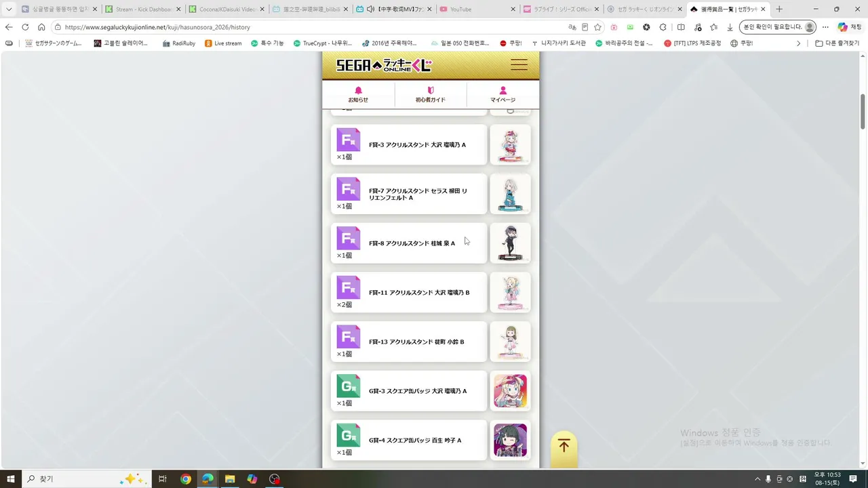This screenshot has width=868, height=488.
Task: Show hidden system tray icons
Action: pyautogui.click(x=757, y=479)
